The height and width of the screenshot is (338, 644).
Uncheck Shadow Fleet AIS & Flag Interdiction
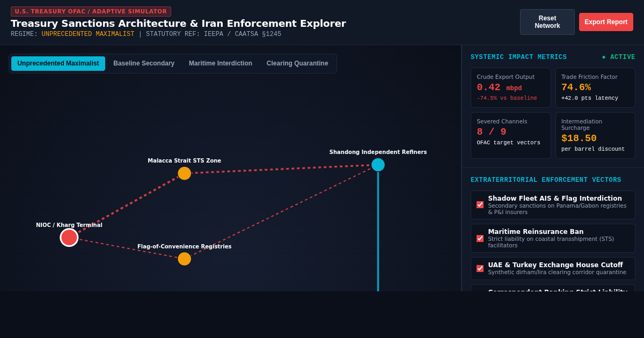[x=480, y=205]
